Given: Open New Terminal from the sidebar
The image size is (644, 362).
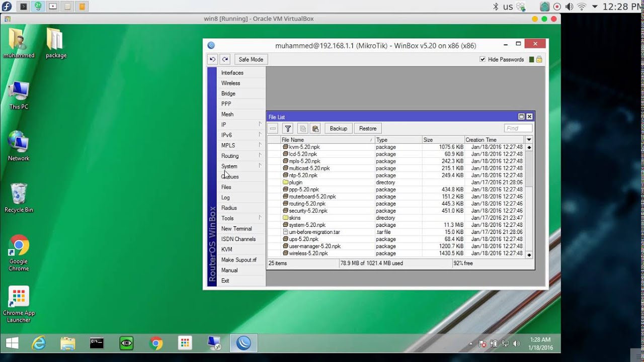Looking at the screenshot, I should (236, 229).
